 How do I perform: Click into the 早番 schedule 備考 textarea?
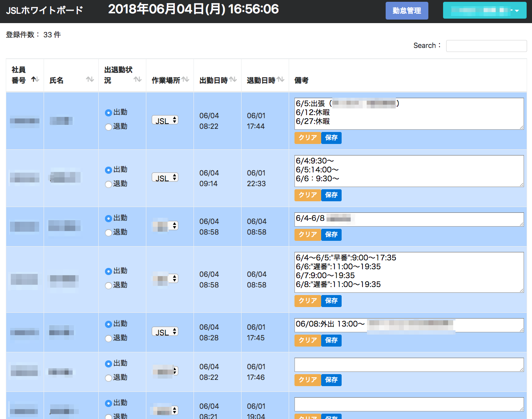click(409, 272)
